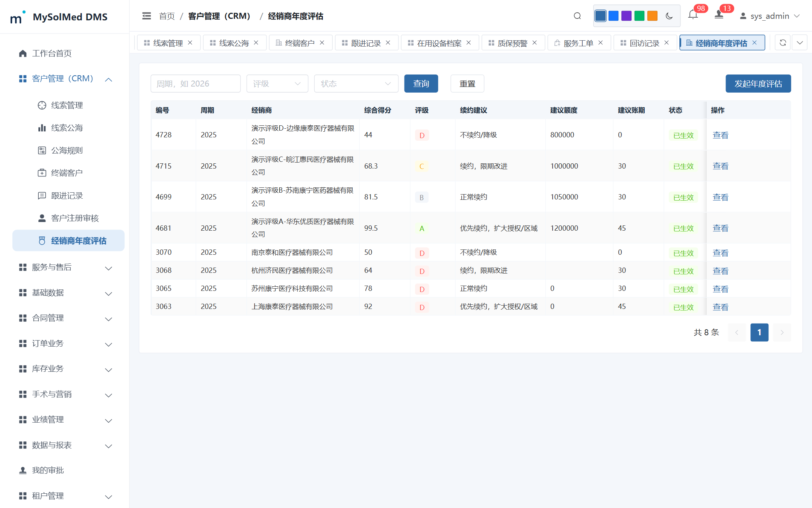Open the inbox icon with 13 badge

(x=719, y=15)
